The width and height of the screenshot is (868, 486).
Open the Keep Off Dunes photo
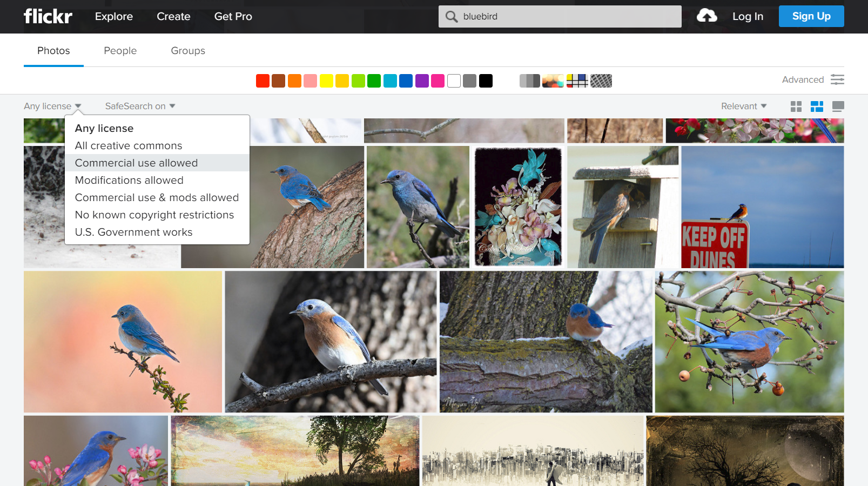coord(762,207)
